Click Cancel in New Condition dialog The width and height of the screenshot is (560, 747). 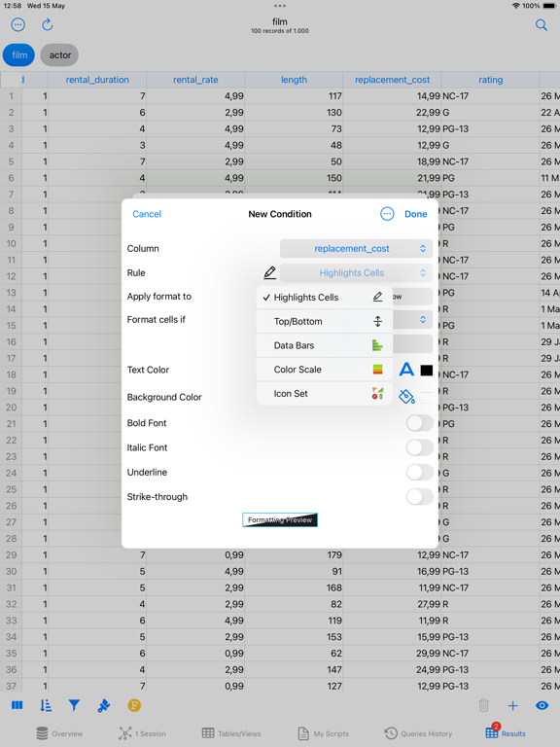[x=147, y=214]
